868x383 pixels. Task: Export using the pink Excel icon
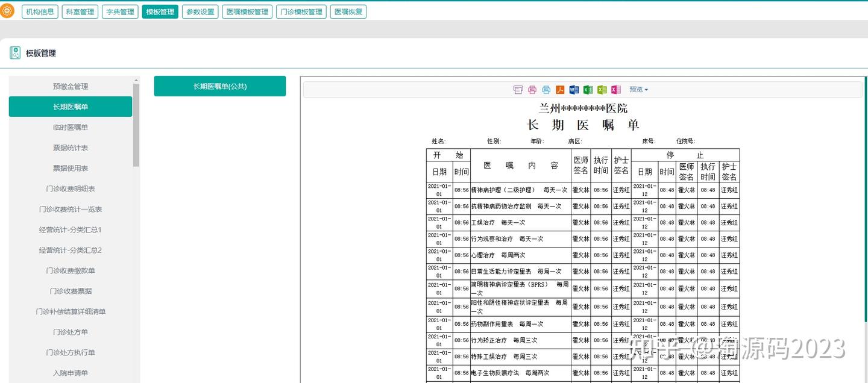615,90
